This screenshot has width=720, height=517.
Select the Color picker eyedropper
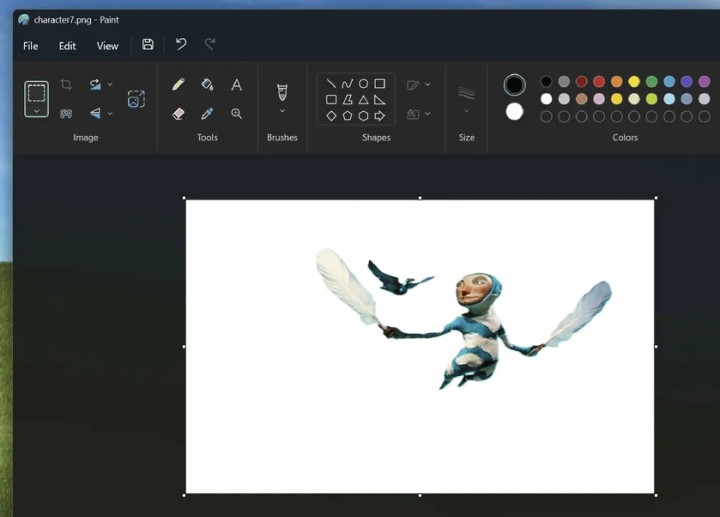point(207,114)
